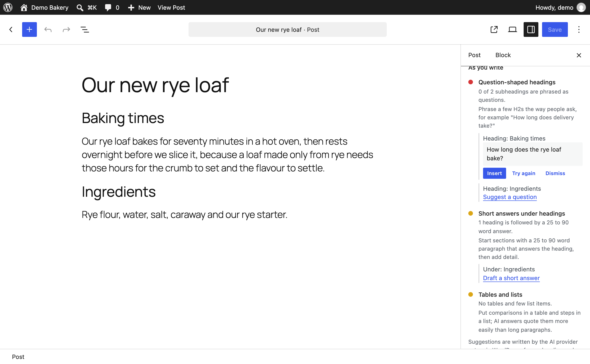Open the three-dot Options menu
Image resolution: width=590 pixels, height=364 pixels.
579,29
